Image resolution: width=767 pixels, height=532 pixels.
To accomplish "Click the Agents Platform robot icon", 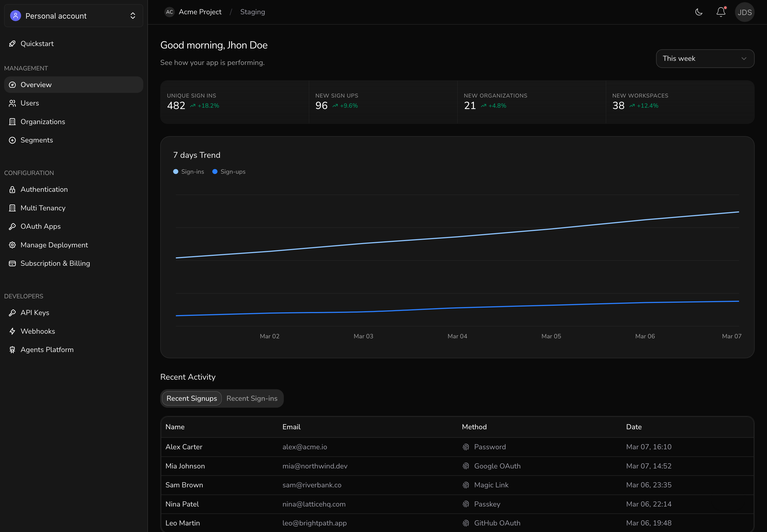I will pyautogui.click(x=12, y=350).
